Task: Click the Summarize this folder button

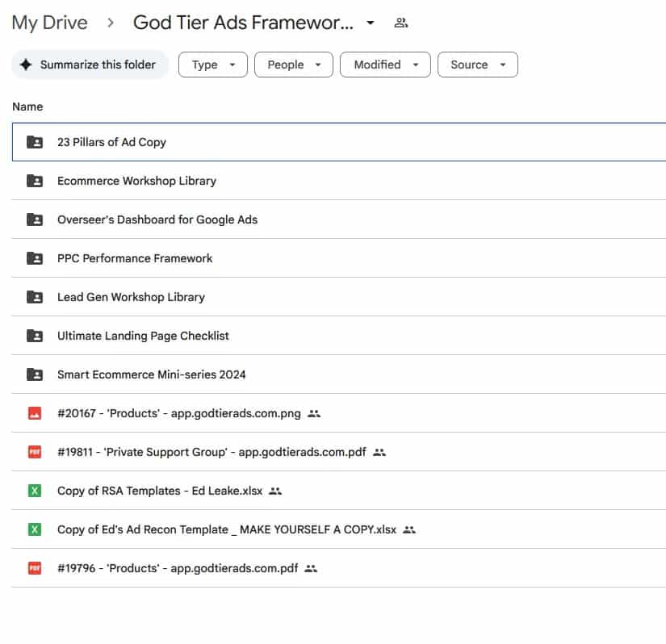Action: (90, 65)
